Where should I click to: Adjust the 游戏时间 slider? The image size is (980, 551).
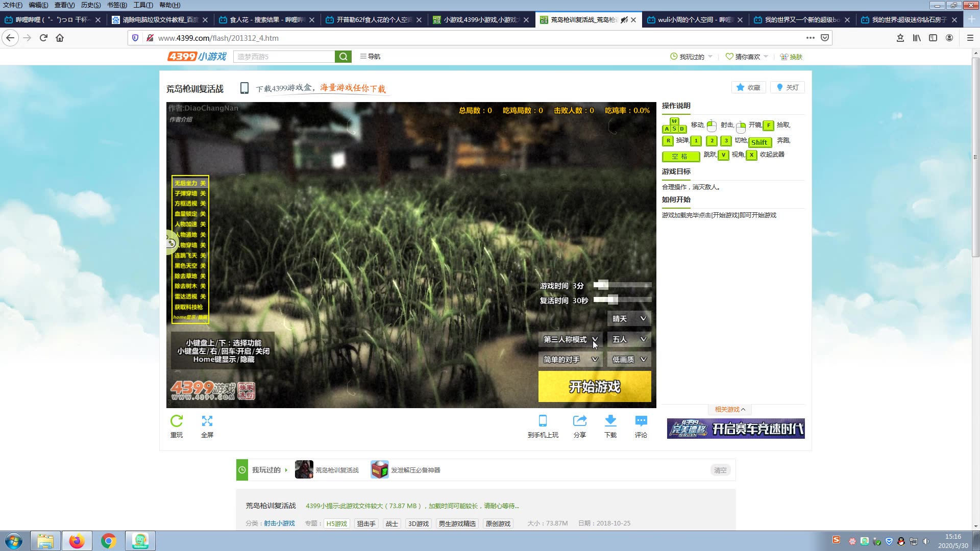[x=622, y=285]
